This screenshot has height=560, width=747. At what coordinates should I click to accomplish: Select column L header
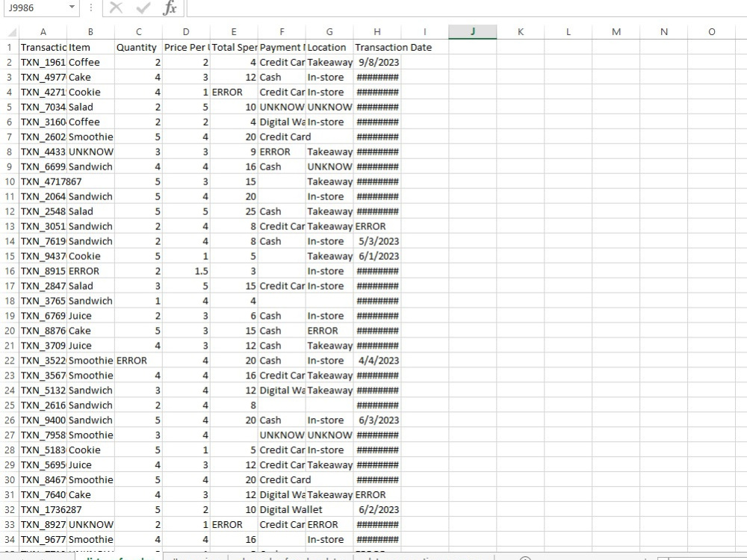(568, 32)
